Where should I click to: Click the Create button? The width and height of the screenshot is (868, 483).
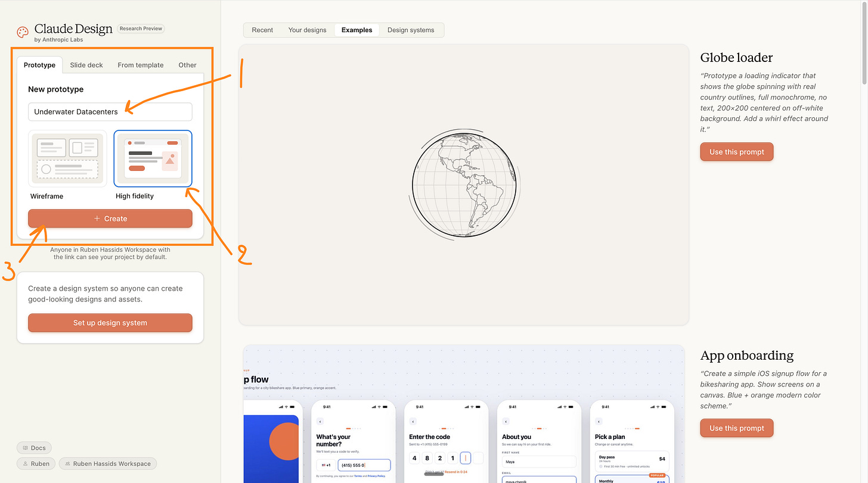point(110,219)
